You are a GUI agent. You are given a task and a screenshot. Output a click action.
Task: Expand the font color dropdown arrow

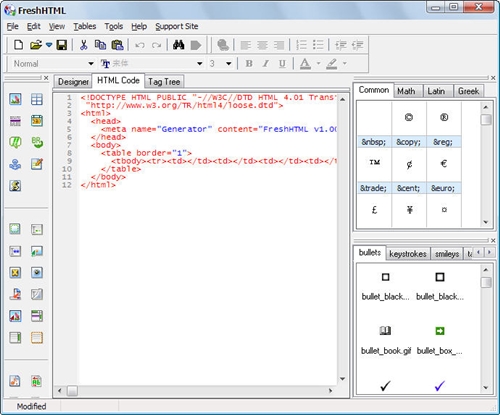tap(318, 63)
